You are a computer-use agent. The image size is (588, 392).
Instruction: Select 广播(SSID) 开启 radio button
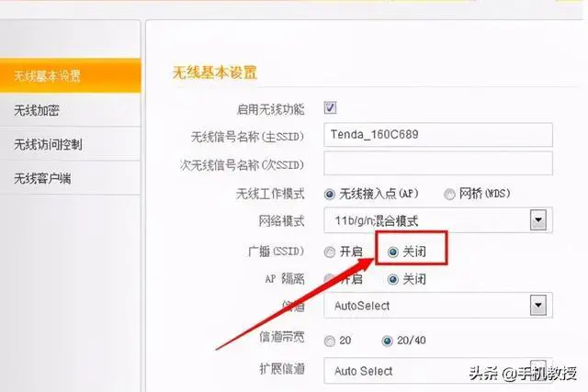tap(330, 252)
